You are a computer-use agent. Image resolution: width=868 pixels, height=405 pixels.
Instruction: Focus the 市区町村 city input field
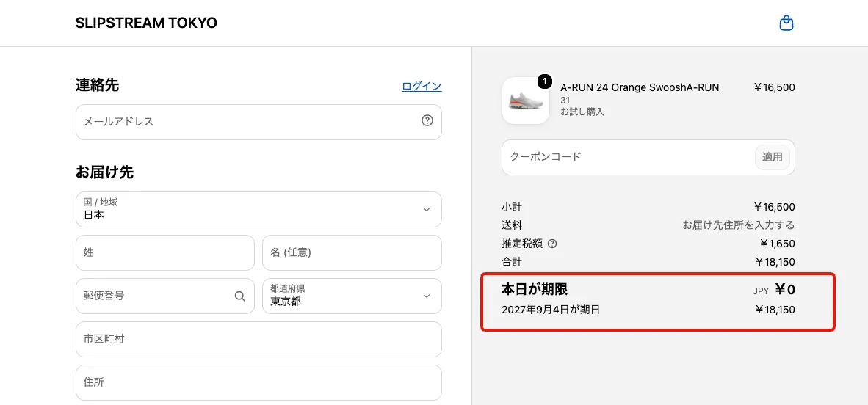tap(258, 339)
